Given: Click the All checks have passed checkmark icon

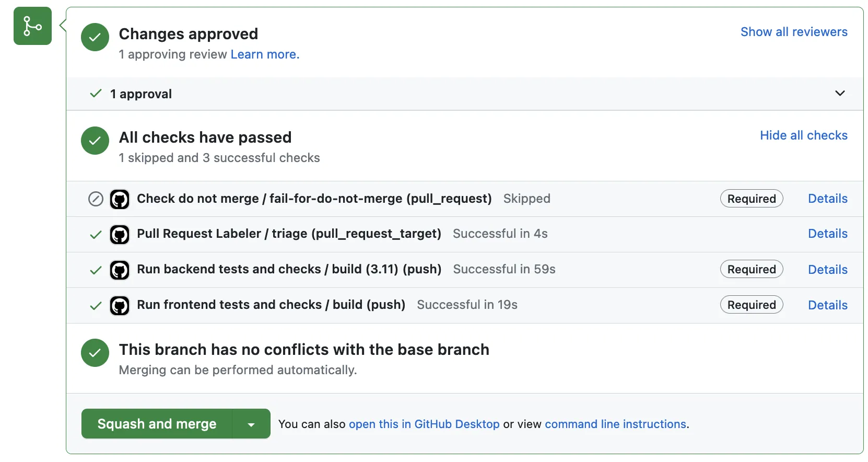Looking at the screenshot, I should pyautogui.click(x=95, y=141).
